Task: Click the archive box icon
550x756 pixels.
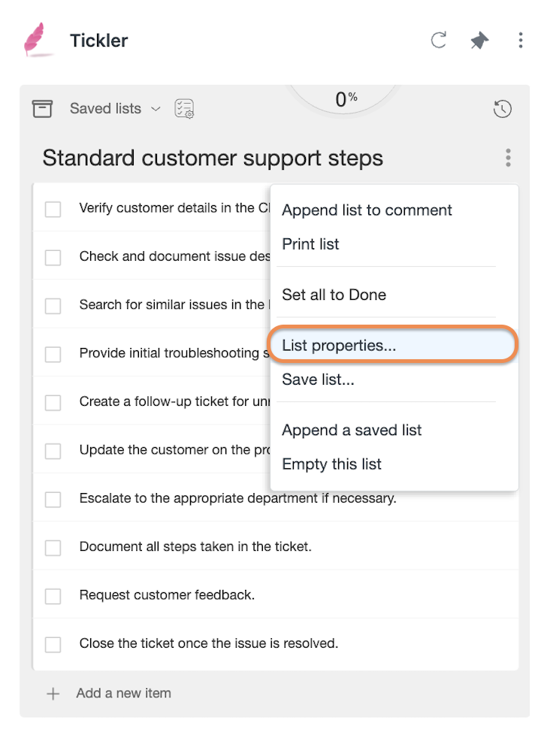Action: [42, 108]
